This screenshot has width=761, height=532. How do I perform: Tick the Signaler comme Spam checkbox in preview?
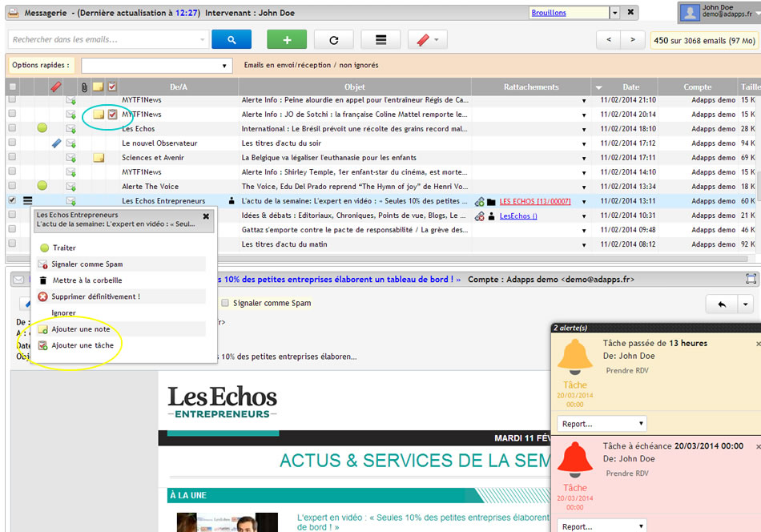225,303
